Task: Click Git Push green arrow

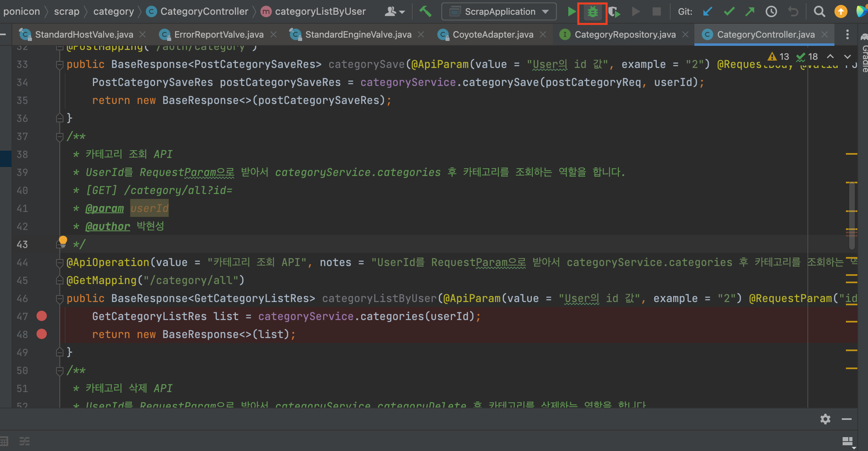Action: point(750,12)
